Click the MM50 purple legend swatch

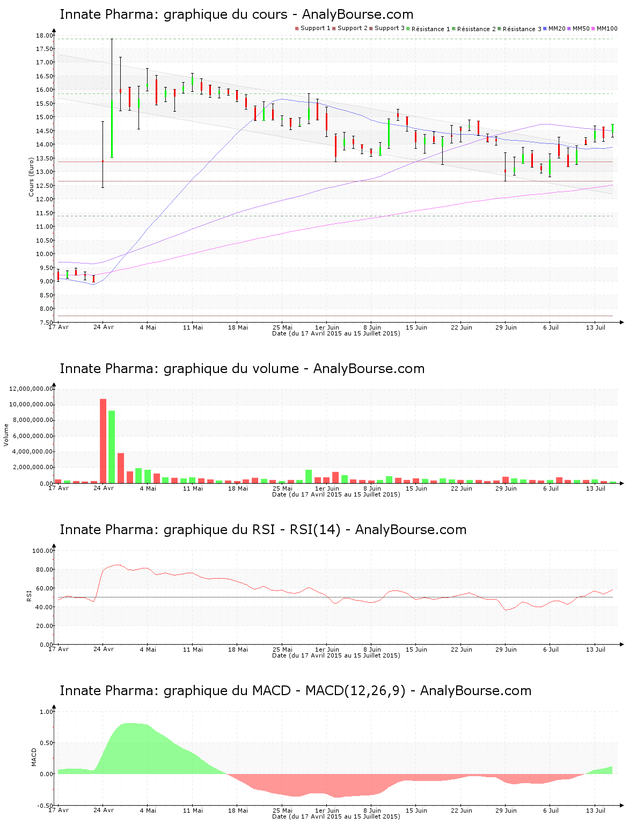coord(569,28)
